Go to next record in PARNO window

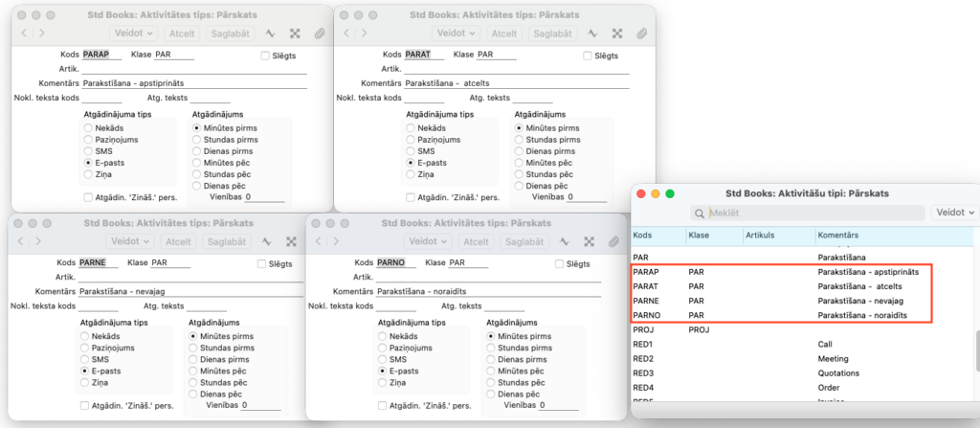(x=336, y=241)
